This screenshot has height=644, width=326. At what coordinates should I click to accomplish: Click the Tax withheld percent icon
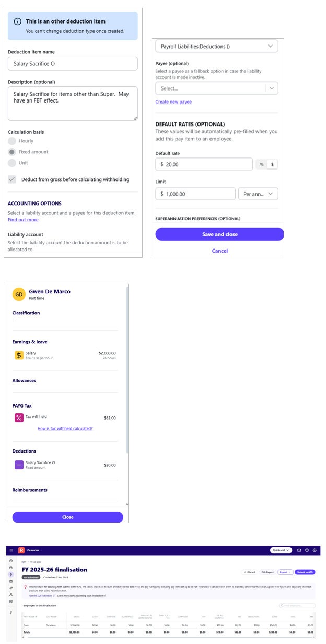[19, 417]
